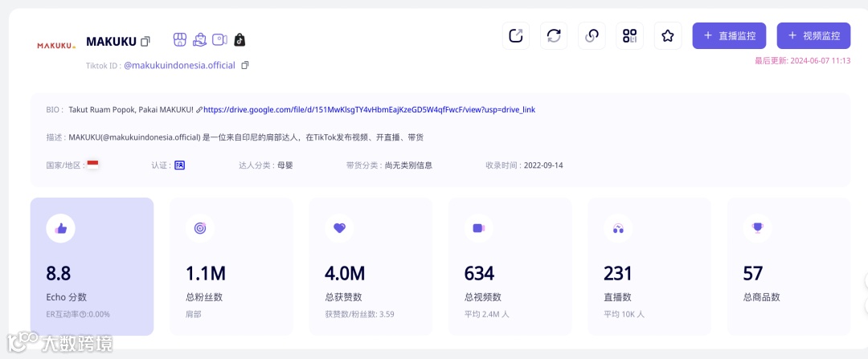Click the heart icon above 总获赞数
868x359 pixels.
339,228
